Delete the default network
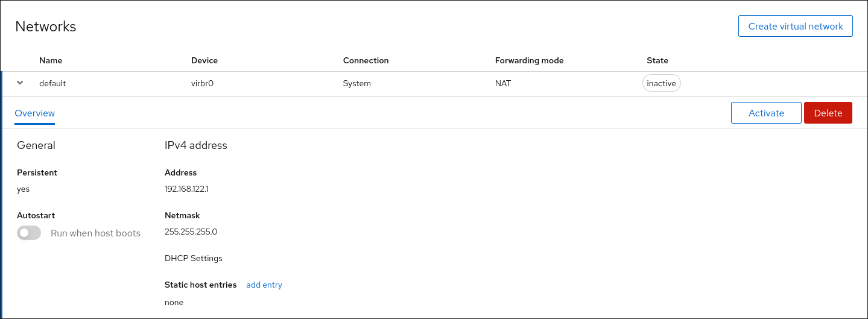868x319 pixels. [x=828, y=113]
